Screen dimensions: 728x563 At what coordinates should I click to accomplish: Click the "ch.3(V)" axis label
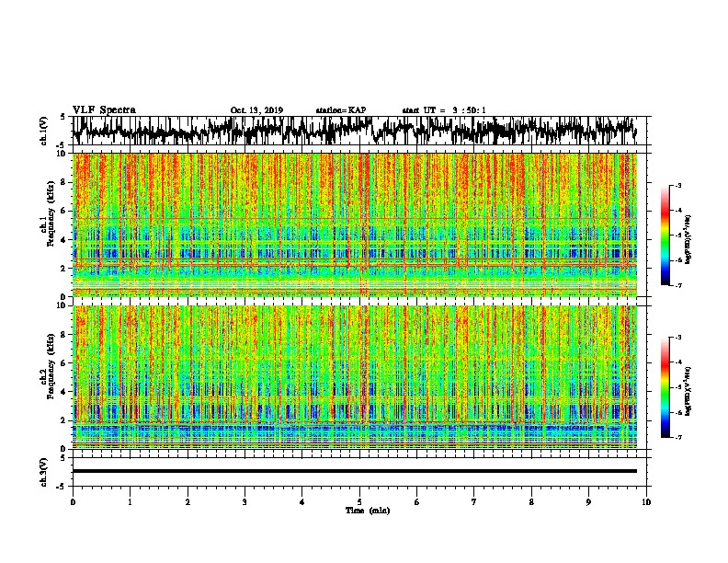(x=44, y=472)
